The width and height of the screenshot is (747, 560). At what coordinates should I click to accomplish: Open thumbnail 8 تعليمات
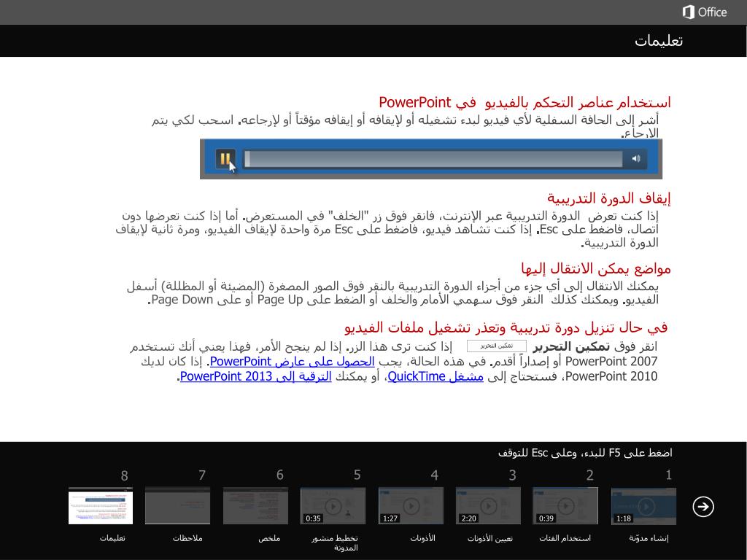101,506
